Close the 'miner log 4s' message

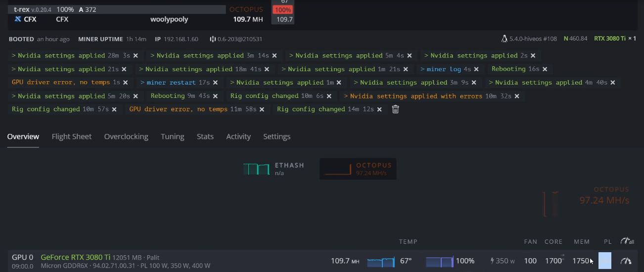tap(476, 69)
